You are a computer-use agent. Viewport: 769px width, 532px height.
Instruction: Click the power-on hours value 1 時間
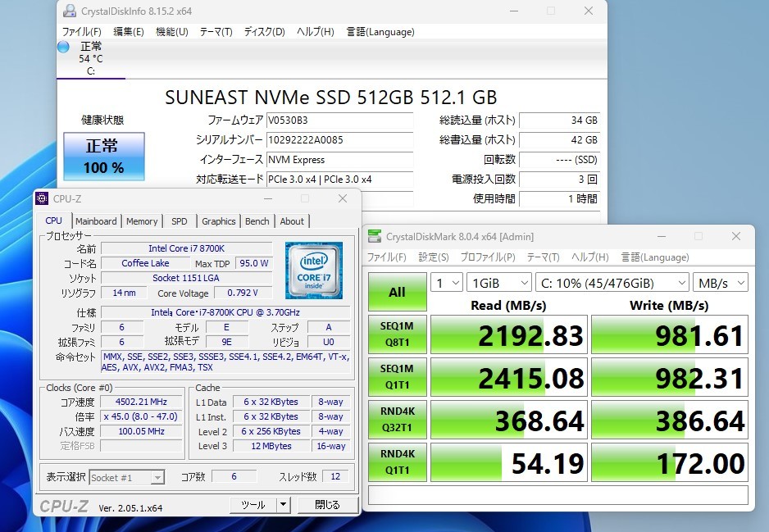click(x=560, y=198)
